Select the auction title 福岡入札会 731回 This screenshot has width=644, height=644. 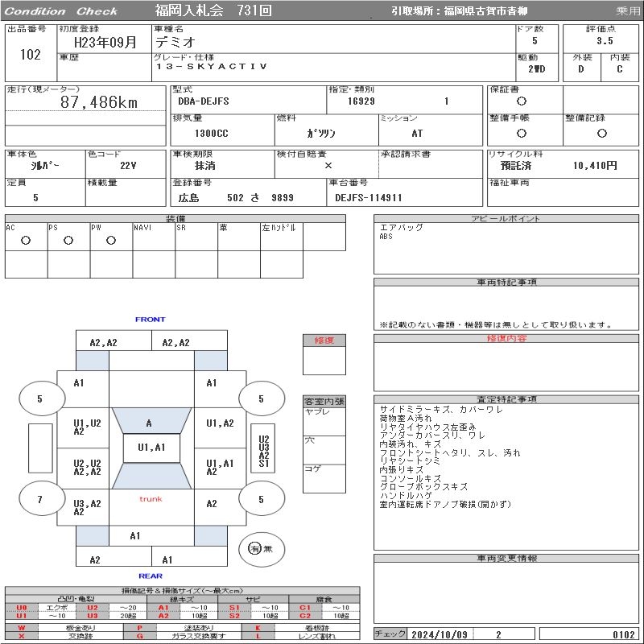[x=213, y=10]
